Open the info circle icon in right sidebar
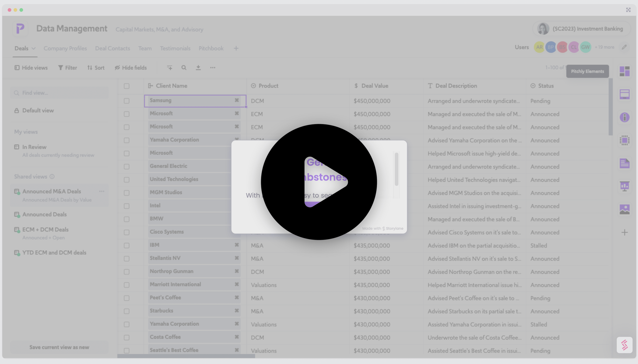 pos(624,117)
